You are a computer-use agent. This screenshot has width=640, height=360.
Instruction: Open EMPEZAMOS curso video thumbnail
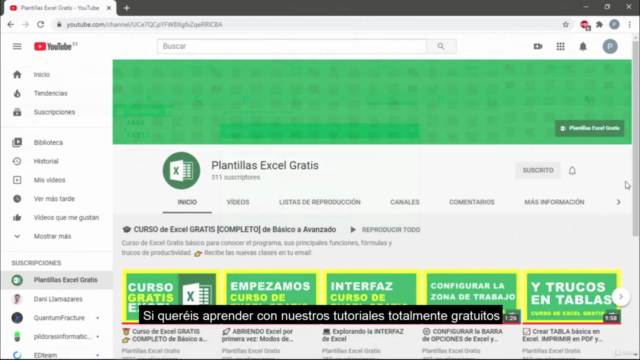tap(271, 297)
